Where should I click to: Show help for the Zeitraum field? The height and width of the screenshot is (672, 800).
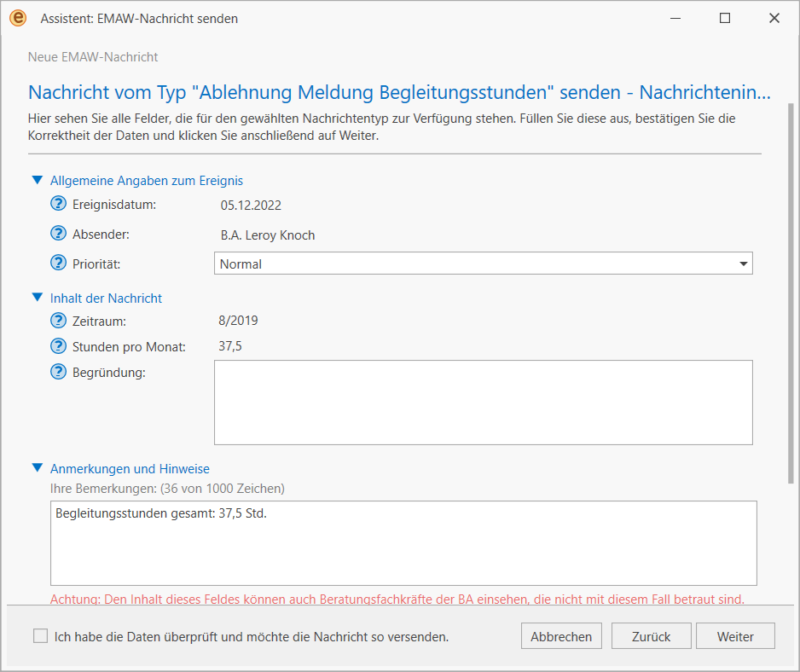(x=58, y=321)
